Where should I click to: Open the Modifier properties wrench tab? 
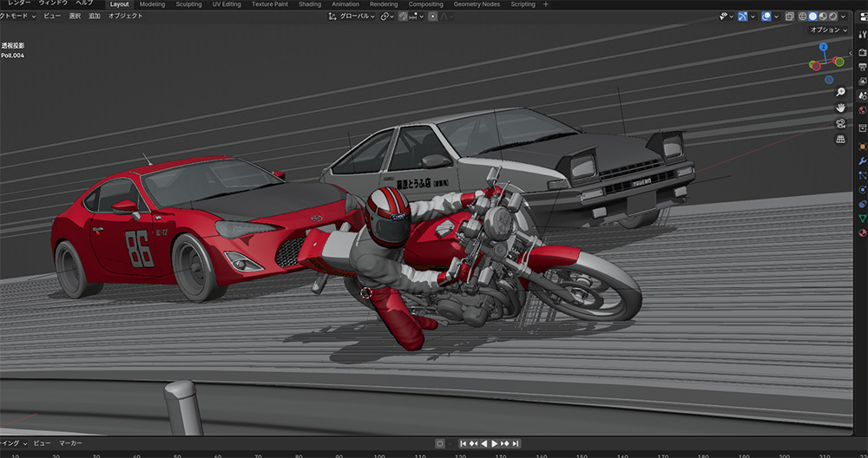click(x=862, y=161)
